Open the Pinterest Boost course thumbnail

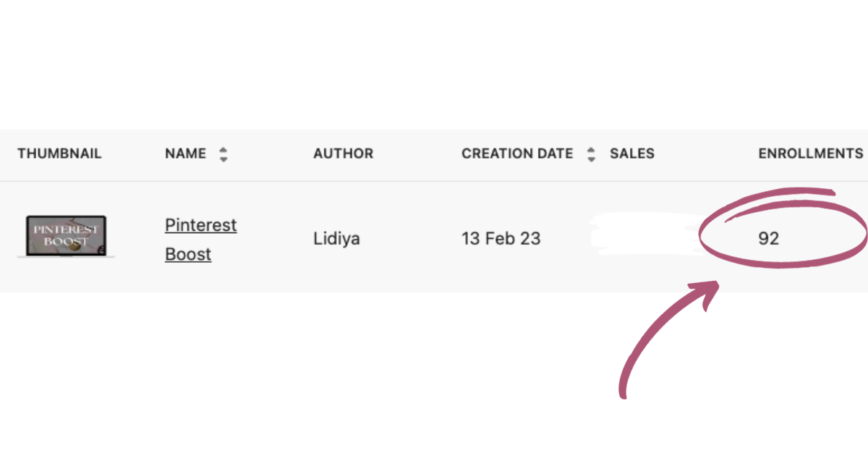(x=66, y=236)
